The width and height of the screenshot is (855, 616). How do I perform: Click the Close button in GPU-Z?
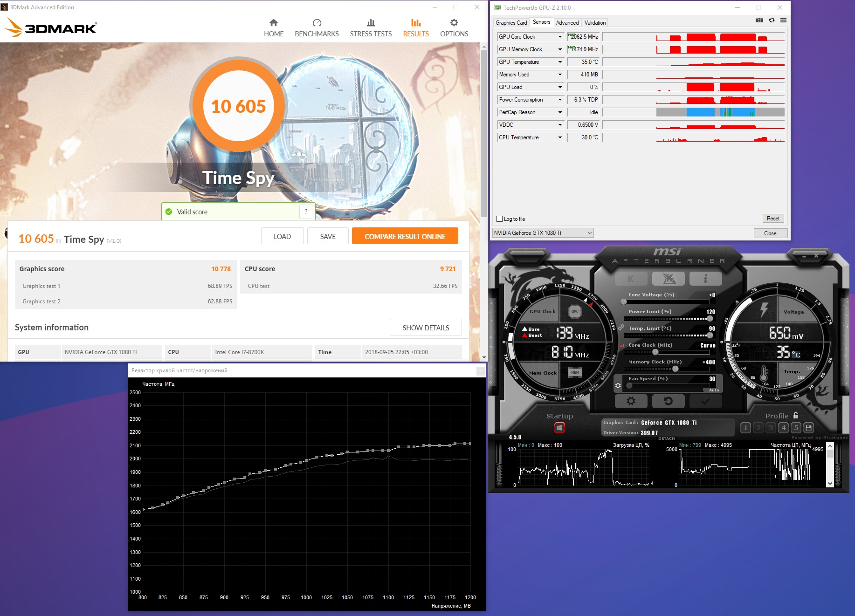pyautogui.click(x=770, y=233)
